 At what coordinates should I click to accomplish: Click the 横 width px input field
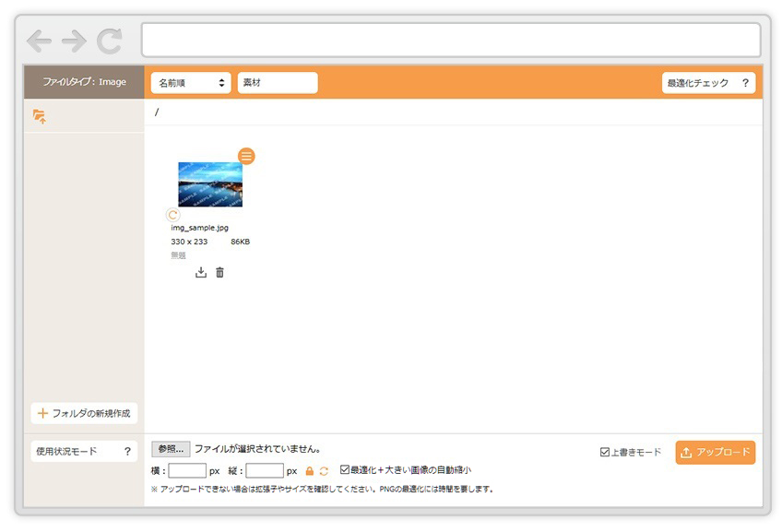pos(187,471)
